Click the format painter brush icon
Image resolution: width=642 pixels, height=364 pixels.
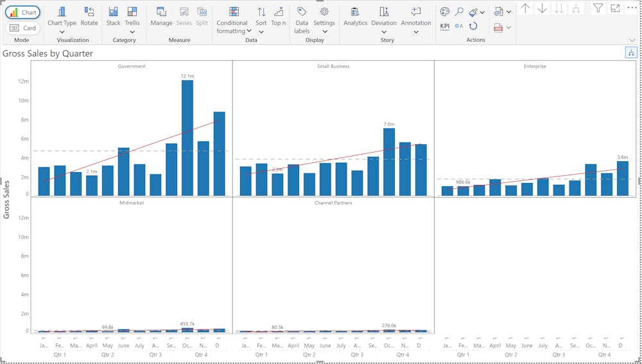473,12
